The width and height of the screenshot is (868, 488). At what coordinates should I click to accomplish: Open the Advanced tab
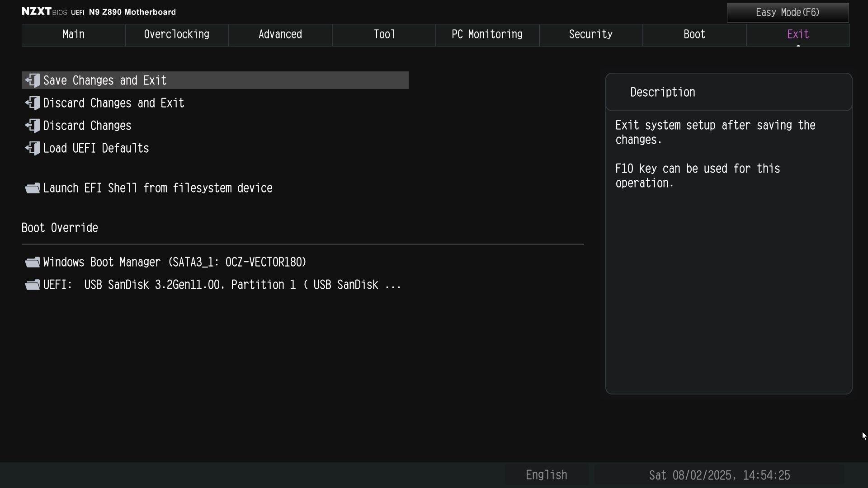point(280,35)
